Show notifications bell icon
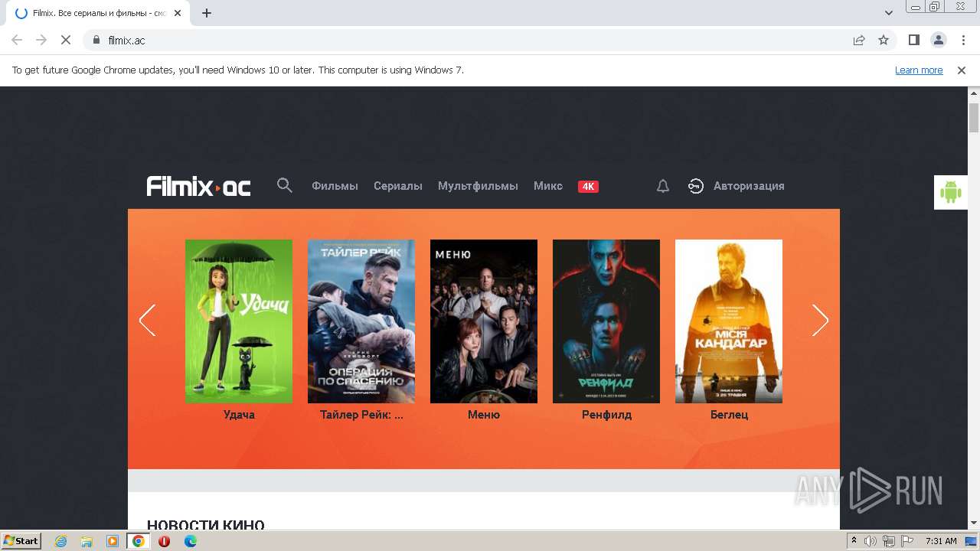980x551 pixels. [x=663, y=186]
